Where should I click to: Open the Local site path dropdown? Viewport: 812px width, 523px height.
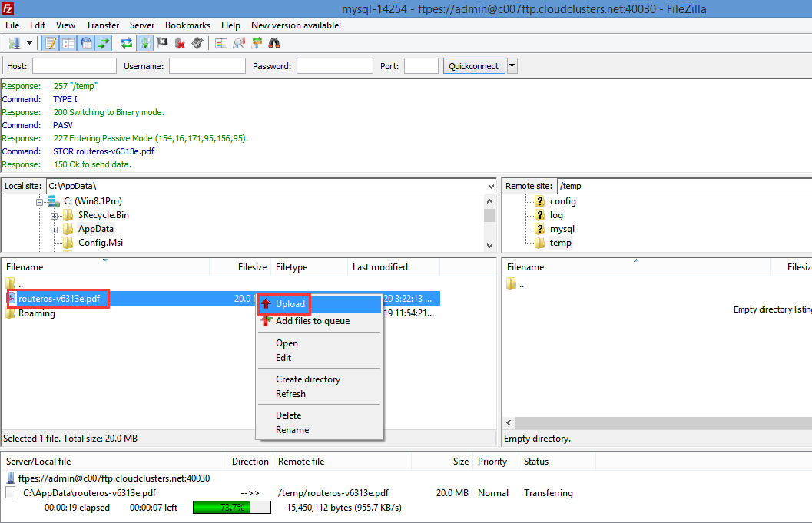coord(491,186)
